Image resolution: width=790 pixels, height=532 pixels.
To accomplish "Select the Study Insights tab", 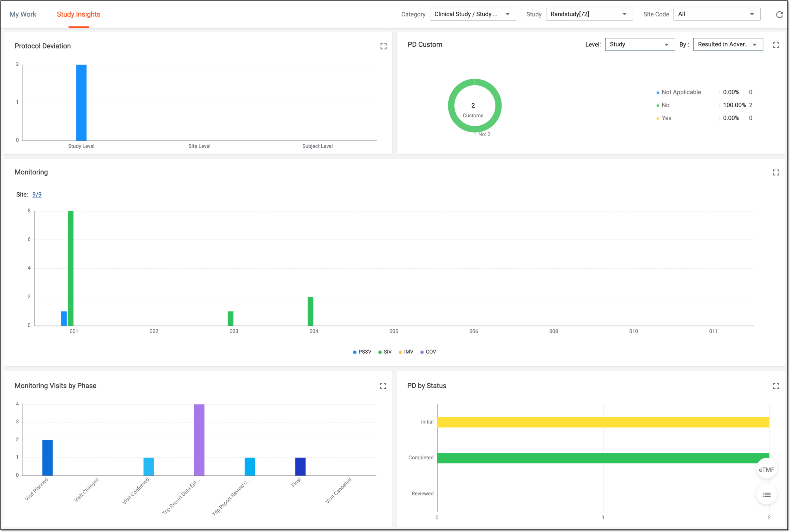I will pyautogui.click(x=78, y=14).
